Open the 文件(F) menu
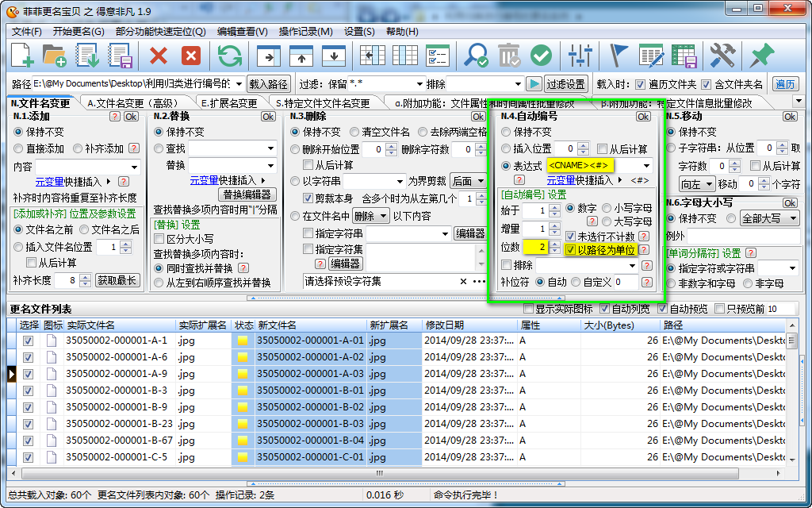This screenshot has height=508, width=812. [26, 32]
